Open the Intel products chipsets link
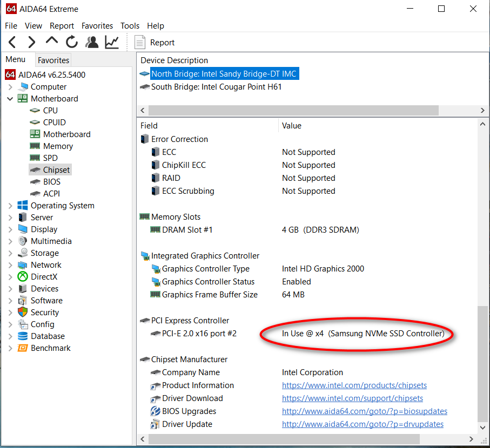 pos(354,385)
